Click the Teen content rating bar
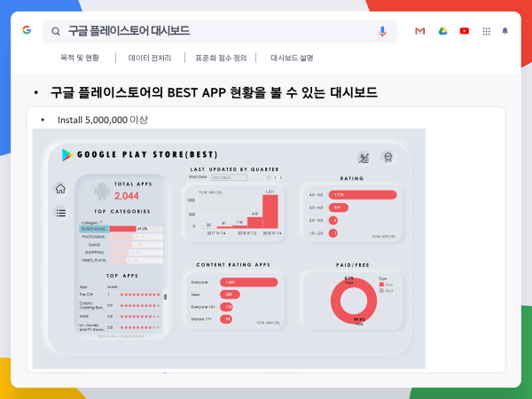Screen dimensions: 532x399 (x=230, y=294)
